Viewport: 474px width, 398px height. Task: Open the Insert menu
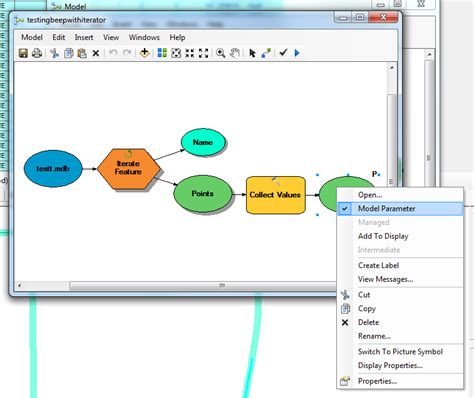[x=84, y=37]
